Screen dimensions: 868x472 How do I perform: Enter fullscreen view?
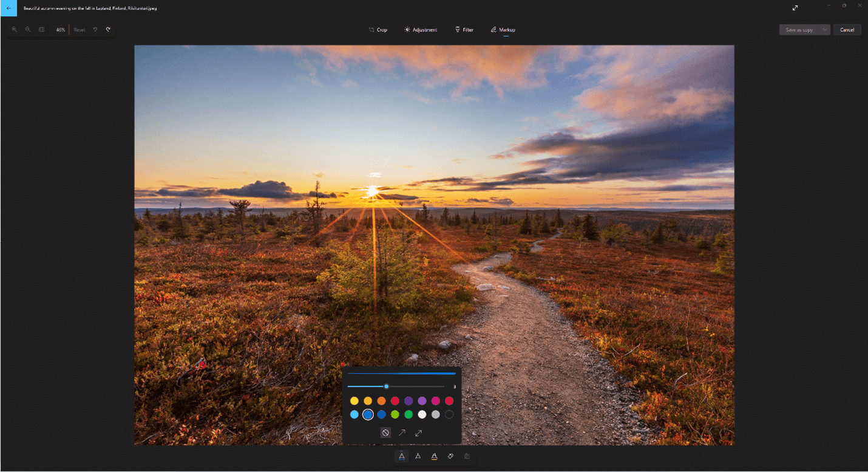pos(795,8)
